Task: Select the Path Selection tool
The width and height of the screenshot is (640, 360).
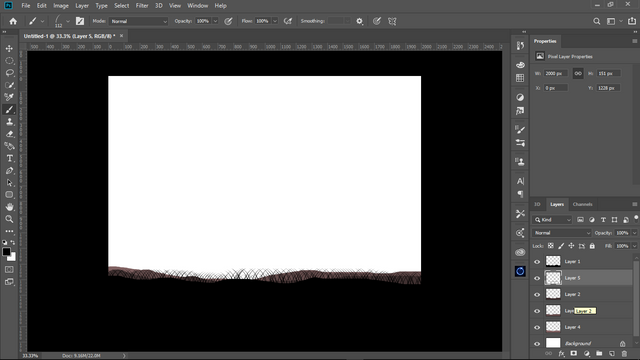Action: click(9, 183)
